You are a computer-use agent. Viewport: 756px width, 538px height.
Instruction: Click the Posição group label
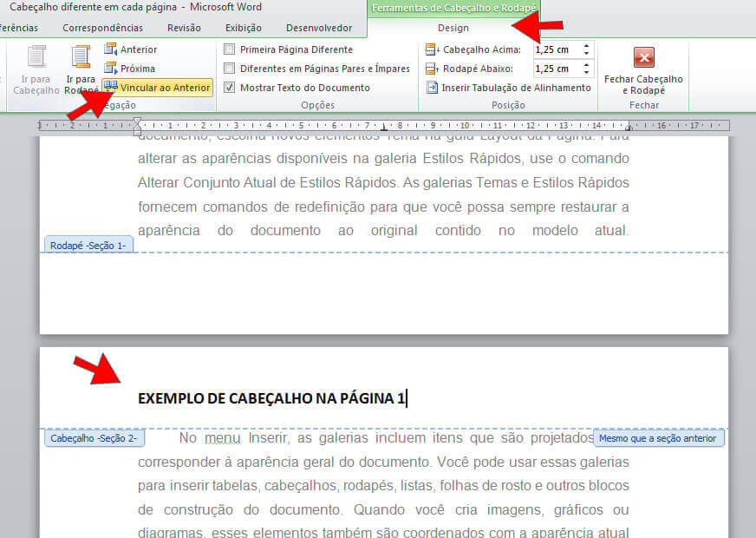[x=508, y=105]
